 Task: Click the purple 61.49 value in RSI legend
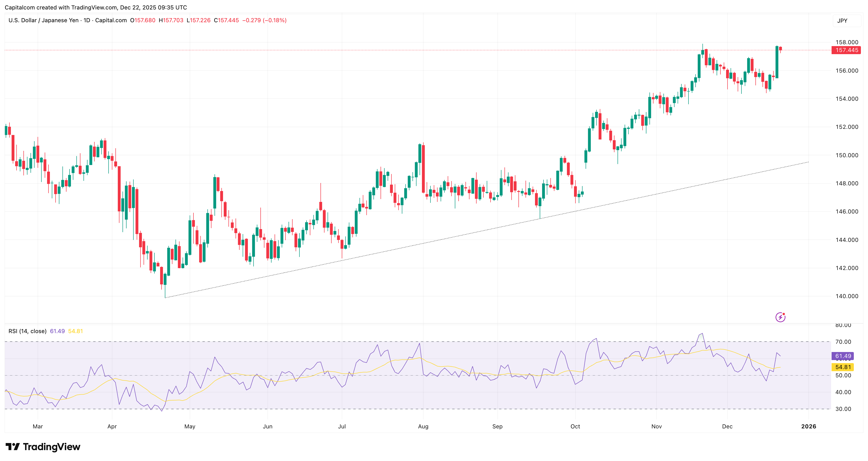pos(57,331)
